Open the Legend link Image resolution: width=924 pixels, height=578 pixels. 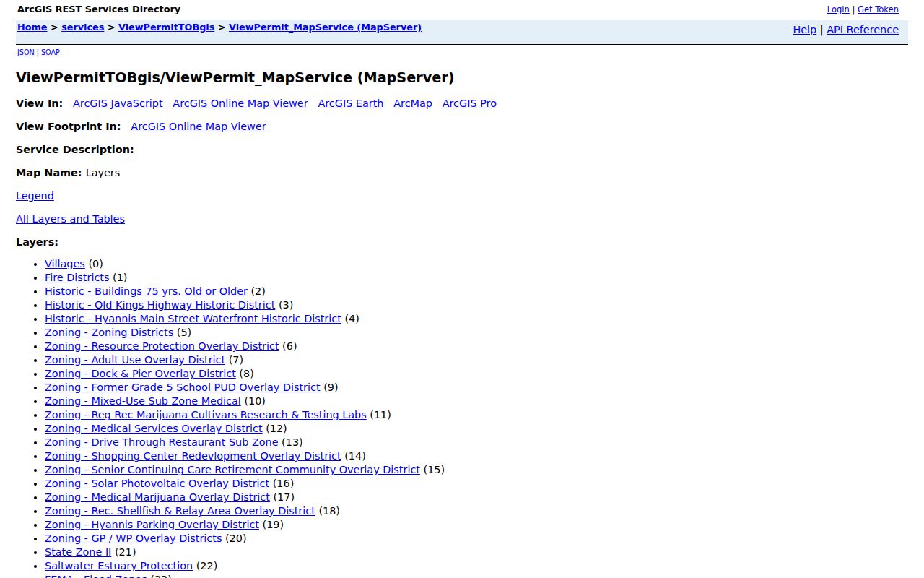pyautogui.click(x=35, y=196)
